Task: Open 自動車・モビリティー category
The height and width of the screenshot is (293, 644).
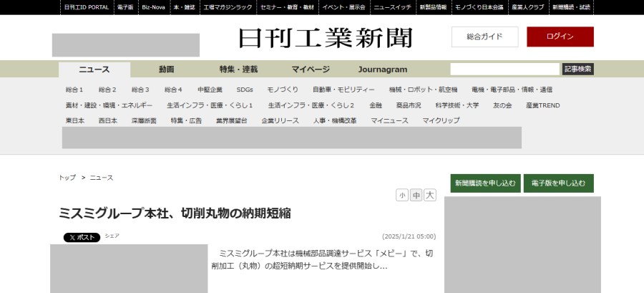Action: coord(343,90)
